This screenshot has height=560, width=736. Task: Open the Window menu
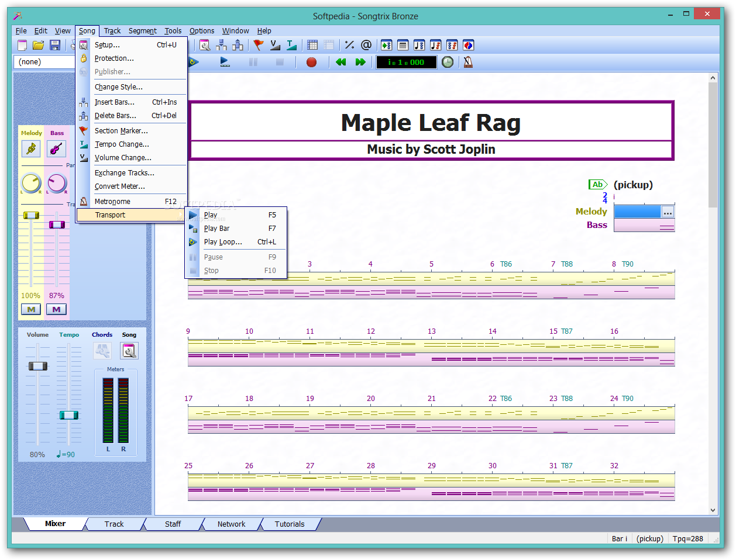235,31
